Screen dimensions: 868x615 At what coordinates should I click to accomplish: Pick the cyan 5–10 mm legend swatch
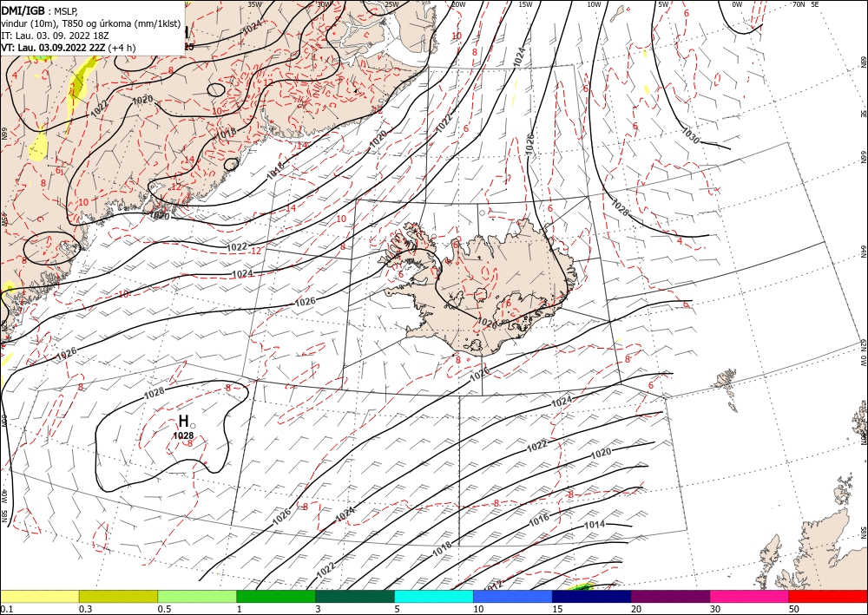click(434, 596)
